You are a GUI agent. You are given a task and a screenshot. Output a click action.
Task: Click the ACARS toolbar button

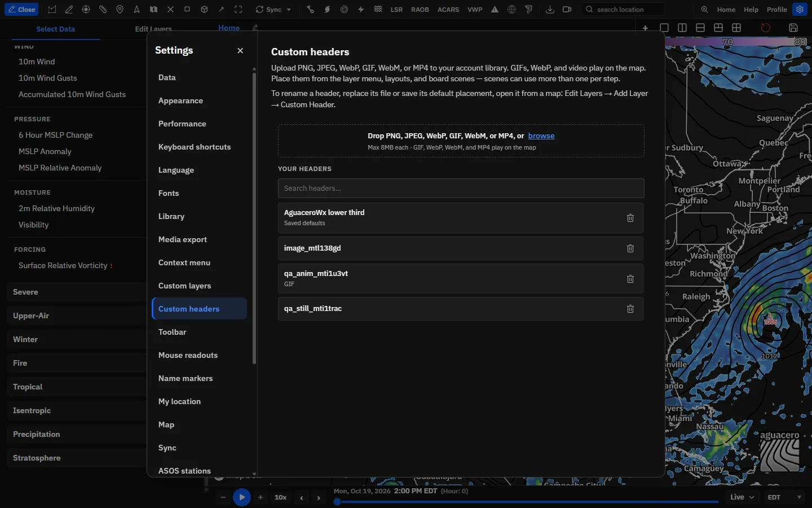(448, 10)
